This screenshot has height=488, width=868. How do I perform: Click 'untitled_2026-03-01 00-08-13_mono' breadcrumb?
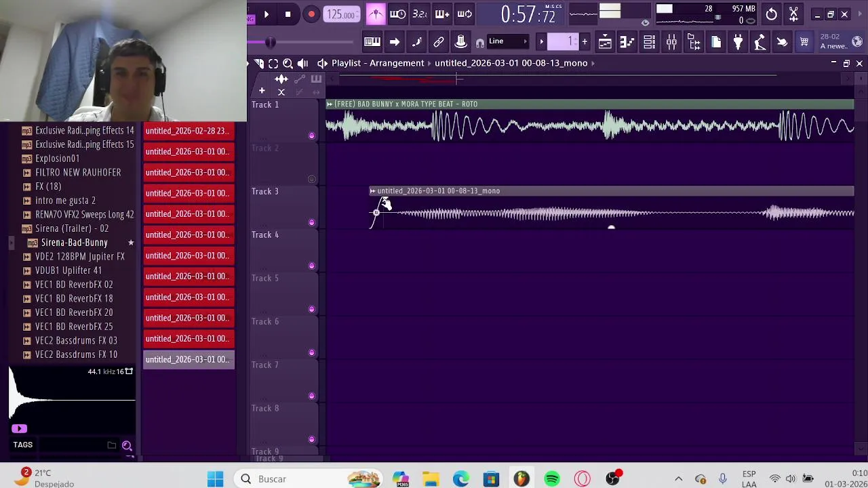511,63
